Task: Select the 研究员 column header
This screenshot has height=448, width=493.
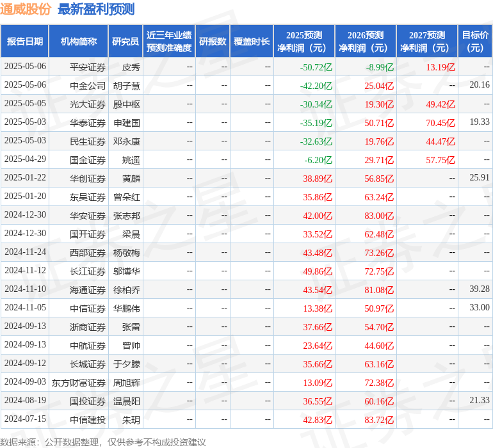Action: 125,42
